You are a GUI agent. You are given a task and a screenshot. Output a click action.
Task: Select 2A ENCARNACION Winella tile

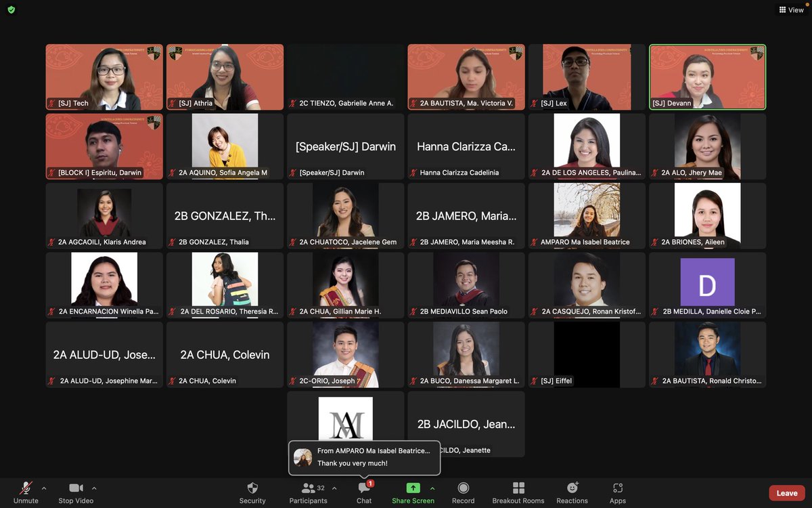(x=104, y=285)
